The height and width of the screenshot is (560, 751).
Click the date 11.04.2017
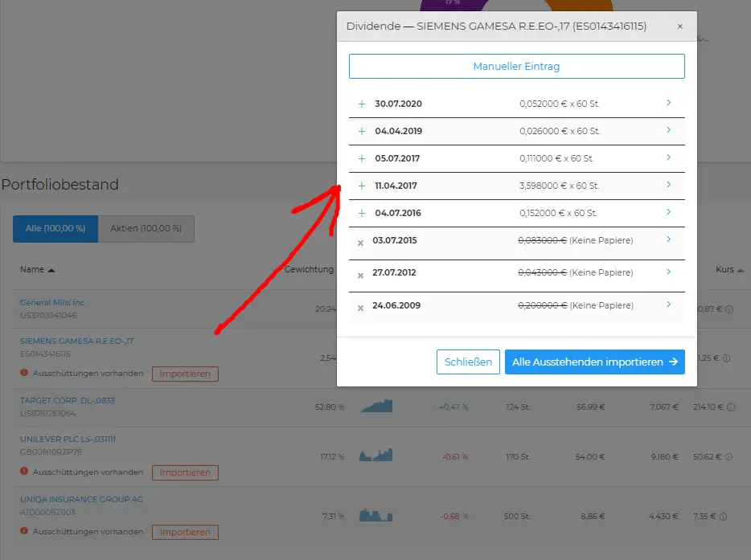point(396,186)
